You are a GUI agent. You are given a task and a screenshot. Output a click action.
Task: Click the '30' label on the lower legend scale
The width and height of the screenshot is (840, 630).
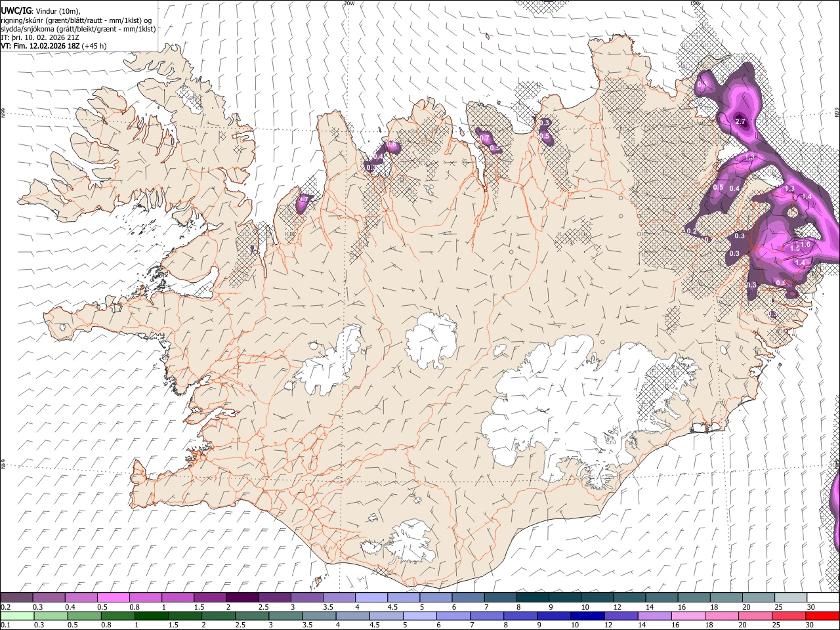coord(808,625)
